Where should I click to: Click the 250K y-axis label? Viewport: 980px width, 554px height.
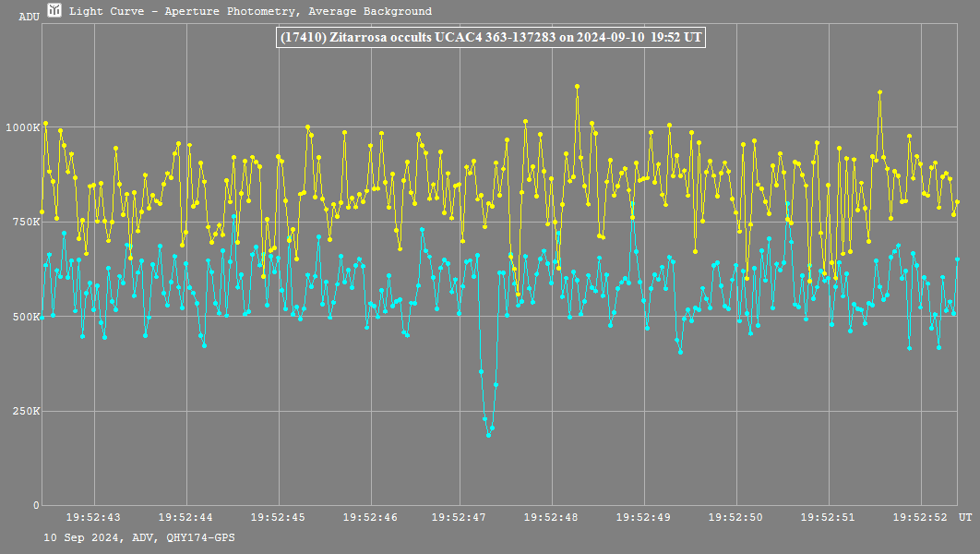(25, 411)
